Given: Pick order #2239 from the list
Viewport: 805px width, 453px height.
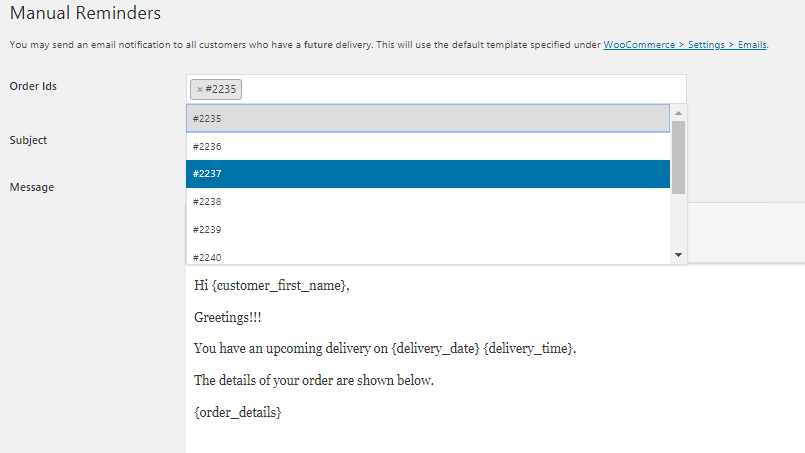Looking at the screenshot, I should pyautogui.click(x=428, y=229).
